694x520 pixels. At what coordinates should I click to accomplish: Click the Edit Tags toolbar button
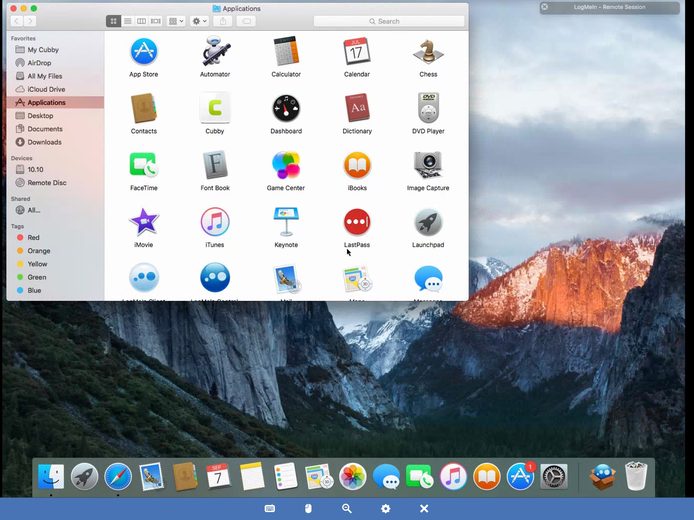247,21
